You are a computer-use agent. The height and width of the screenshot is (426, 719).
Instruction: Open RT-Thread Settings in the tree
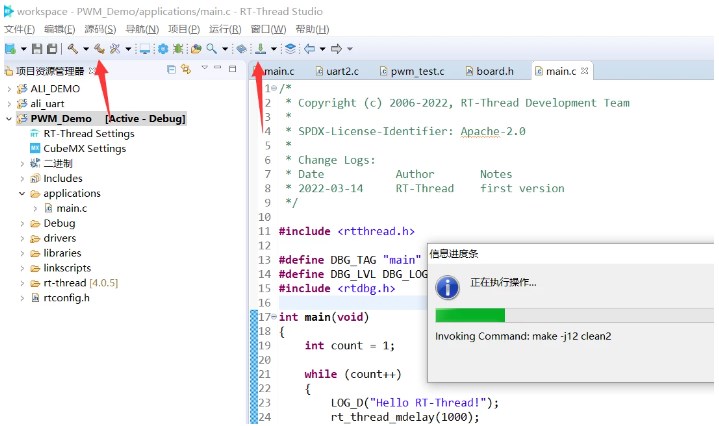[82, 134]
